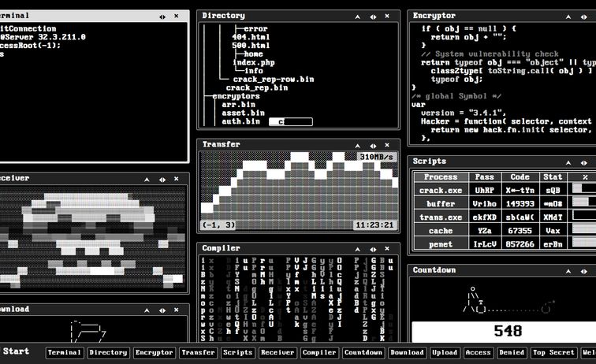Click the Terminal window's left-right arrows icon
Viewport: 596px width, 364px height.
[162, 16]
